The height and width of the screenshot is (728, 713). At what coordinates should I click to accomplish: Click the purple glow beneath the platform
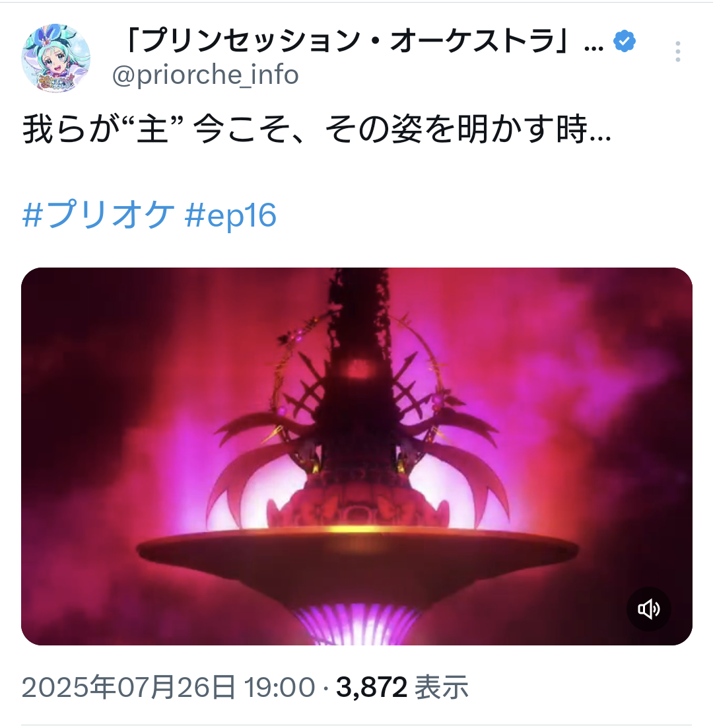pos(356,624)
